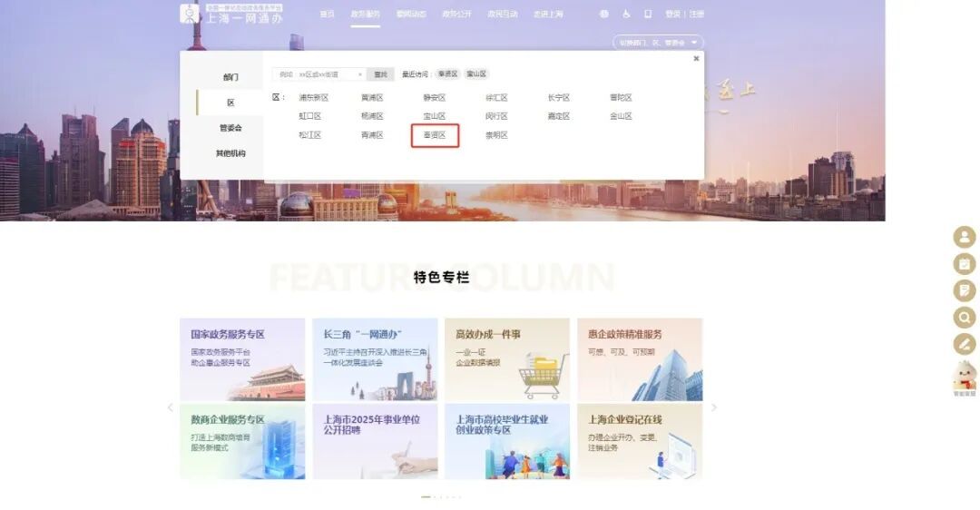Viewport: 980px width, 510px height.
Task: Select 徐汇区 district
Action: point(497,97)
